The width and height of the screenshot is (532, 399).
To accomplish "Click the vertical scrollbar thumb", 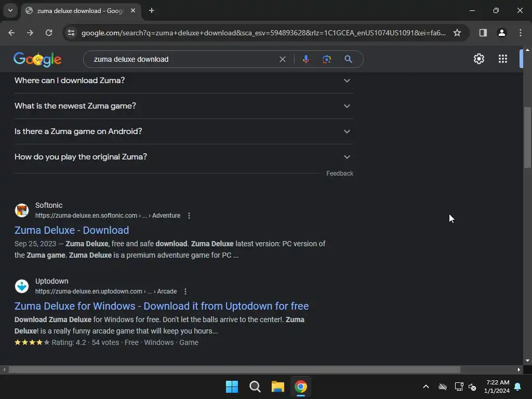I will 527,137.
